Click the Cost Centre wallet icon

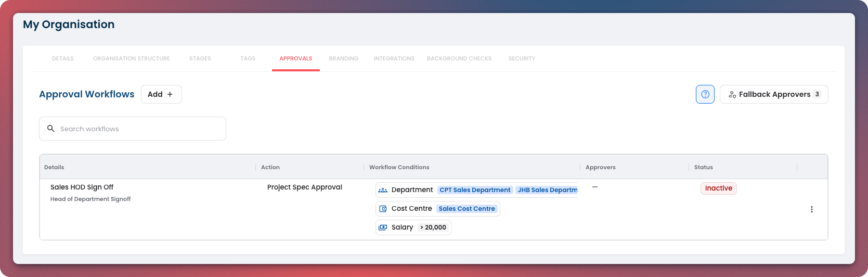[x=383, y=209]
